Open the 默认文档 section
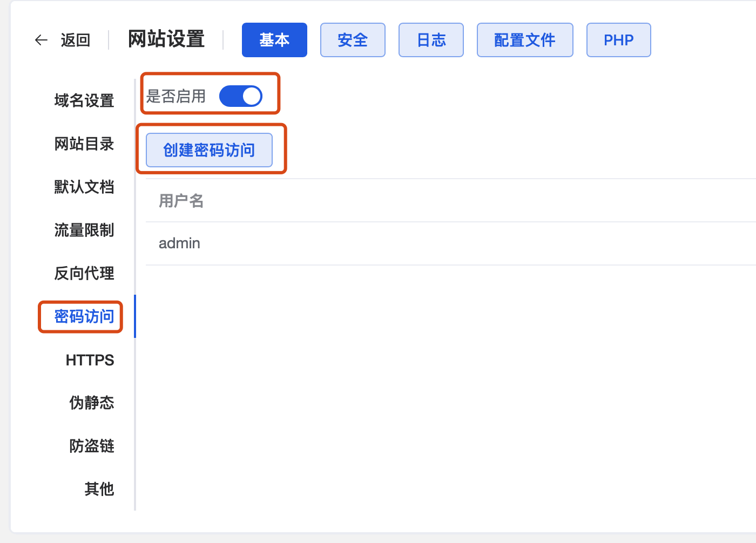756x543 pixels. (x=84, y=187)
